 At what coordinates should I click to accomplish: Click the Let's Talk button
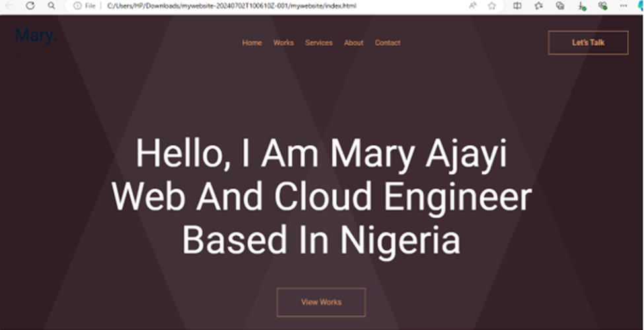pyautogui.click(x=588, y=42)
